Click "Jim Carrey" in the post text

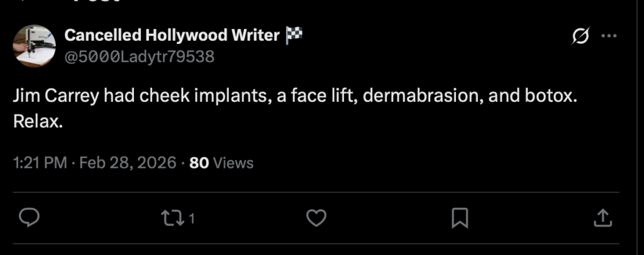55,98
